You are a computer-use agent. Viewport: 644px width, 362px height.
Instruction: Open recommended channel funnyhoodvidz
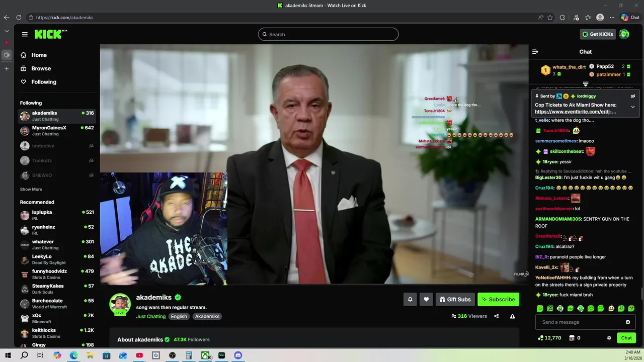[x=57, y=274]
